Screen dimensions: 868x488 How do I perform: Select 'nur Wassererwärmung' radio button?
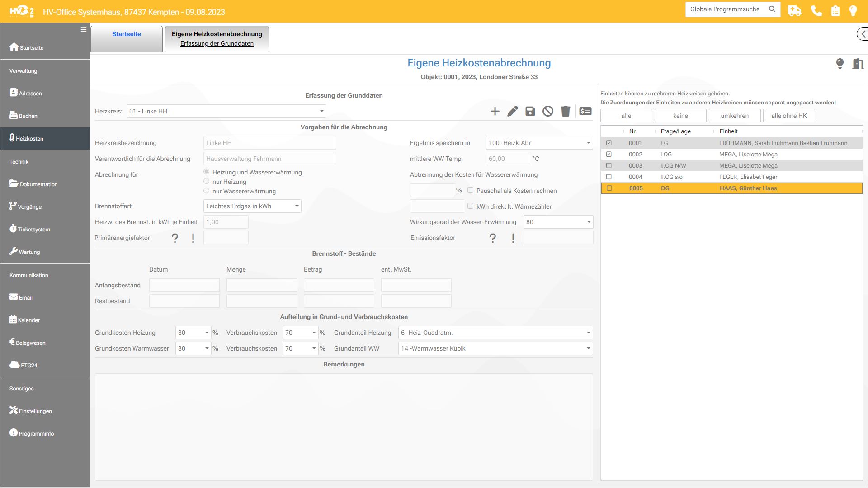[x=207, y=191]
